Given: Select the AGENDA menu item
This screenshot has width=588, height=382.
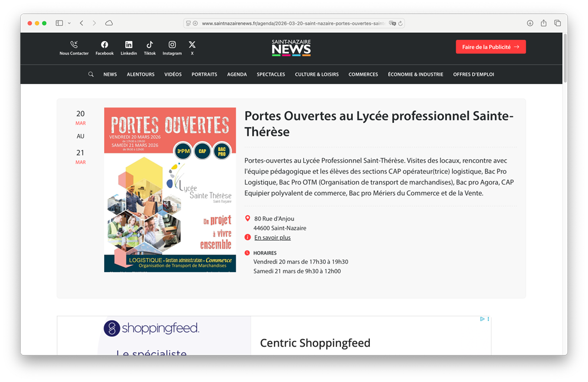Looking at the screenshot, I should pos(237,75).
